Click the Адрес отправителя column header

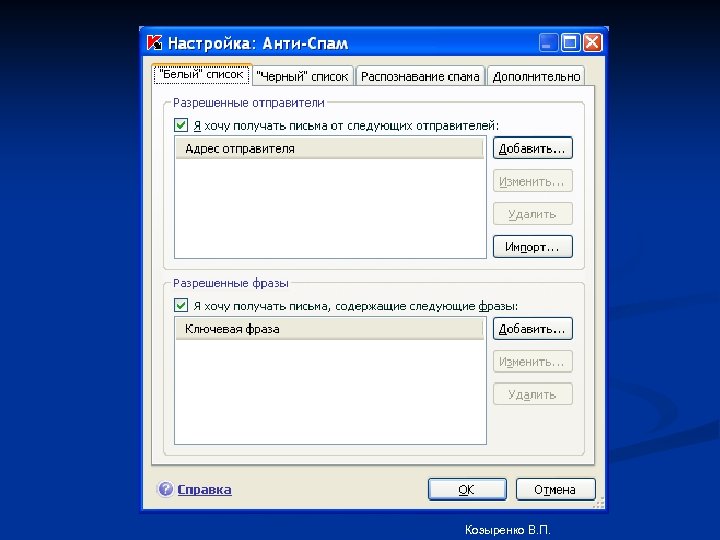[330, 148]
